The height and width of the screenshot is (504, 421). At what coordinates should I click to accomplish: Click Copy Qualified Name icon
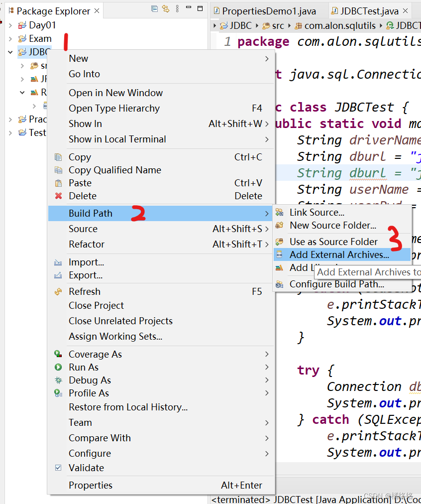(58, 170)
